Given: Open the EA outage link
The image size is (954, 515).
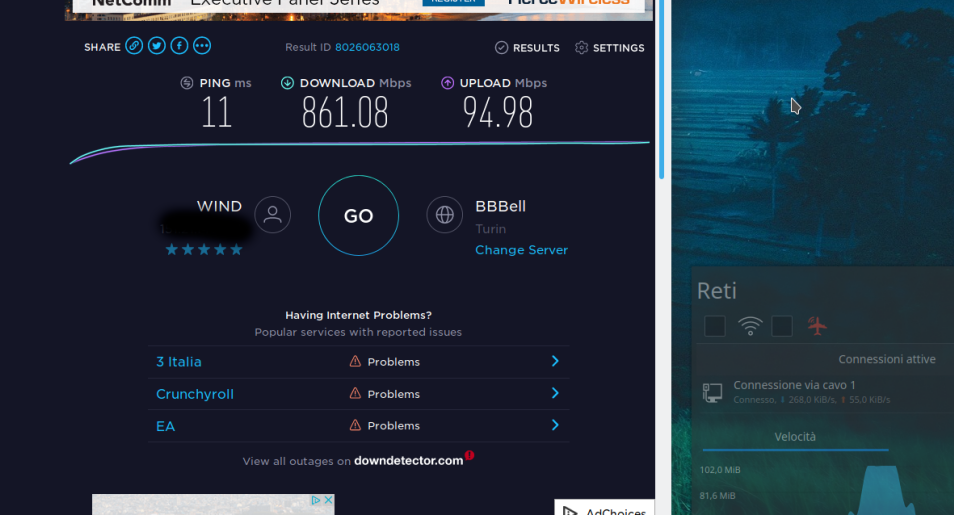Looking at the screenshot, I should tap(165, 426).
